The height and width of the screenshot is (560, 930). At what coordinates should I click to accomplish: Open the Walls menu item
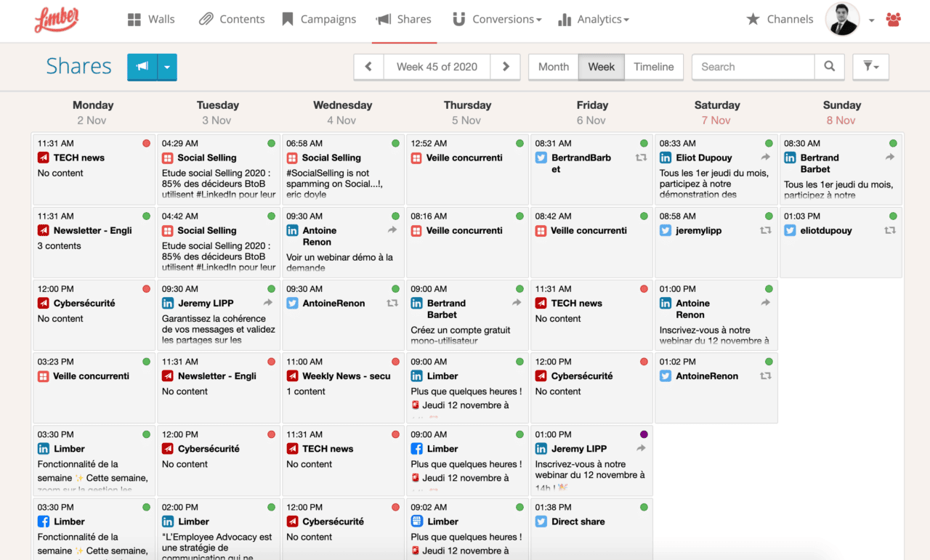(151, 20)
